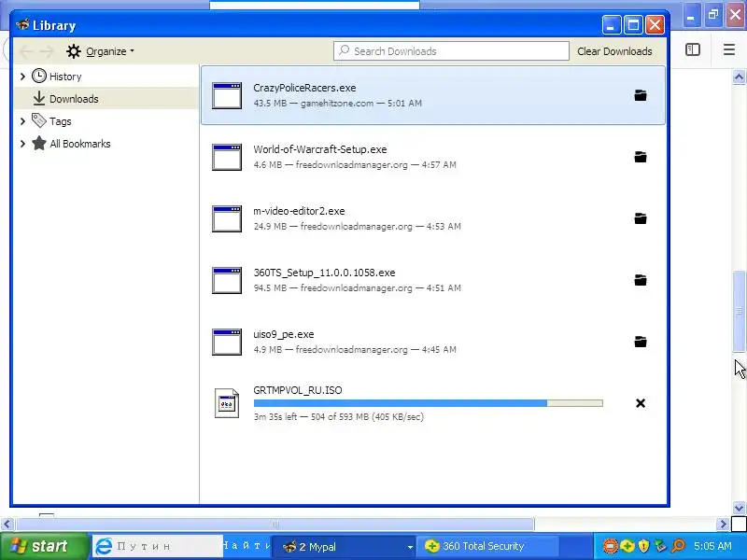Open the 2 Mypal taskbar group

(344, 546)
